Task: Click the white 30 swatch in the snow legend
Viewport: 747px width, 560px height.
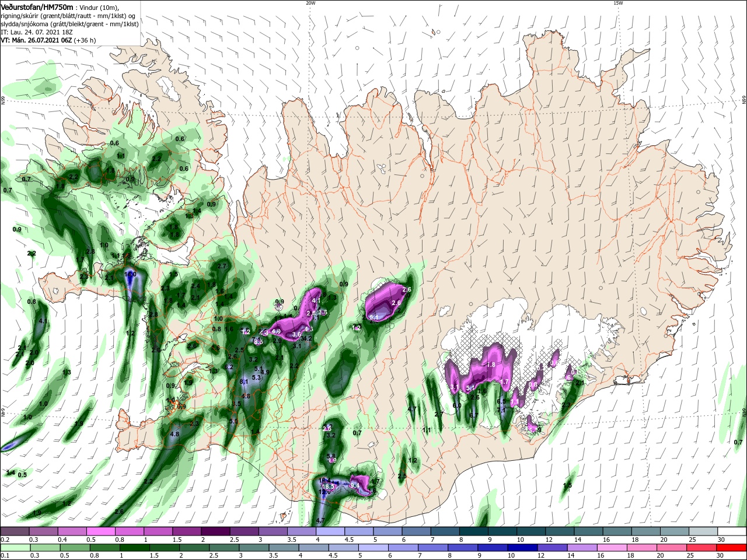Action: coord(732,531)
